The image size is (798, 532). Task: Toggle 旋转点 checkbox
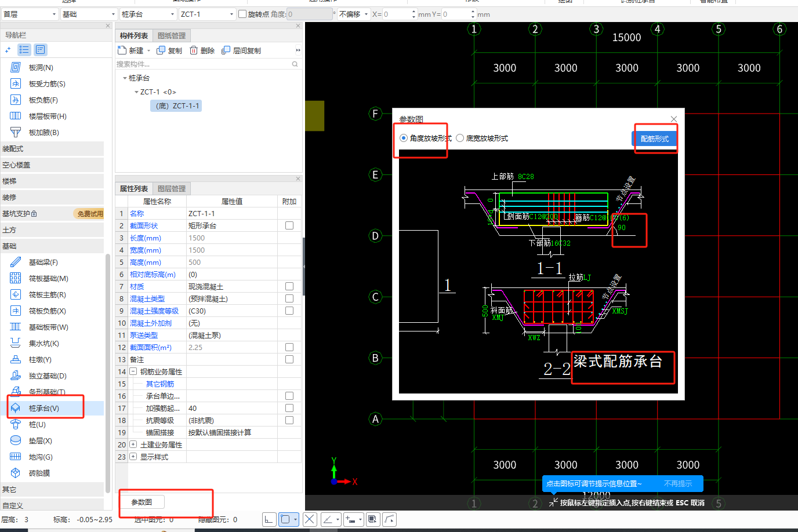click(242, 14)
